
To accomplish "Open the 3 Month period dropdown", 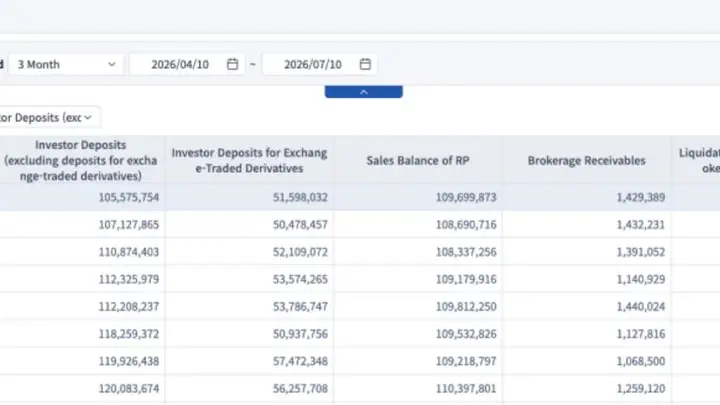I will (66, 64).
